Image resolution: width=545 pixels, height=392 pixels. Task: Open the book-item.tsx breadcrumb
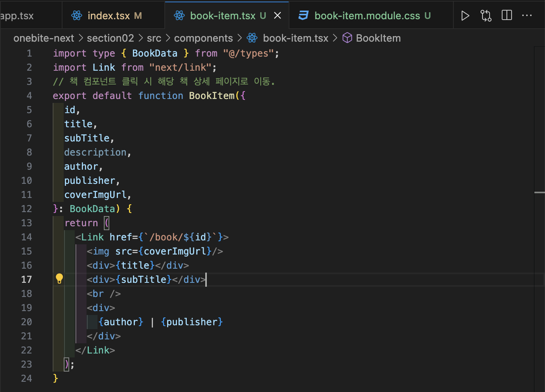point(296,38)
